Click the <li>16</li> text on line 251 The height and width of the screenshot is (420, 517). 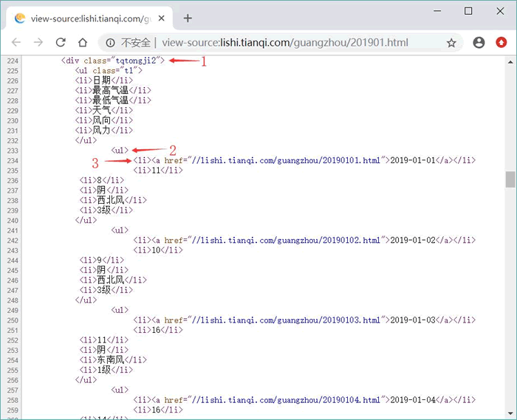point(158,330)
